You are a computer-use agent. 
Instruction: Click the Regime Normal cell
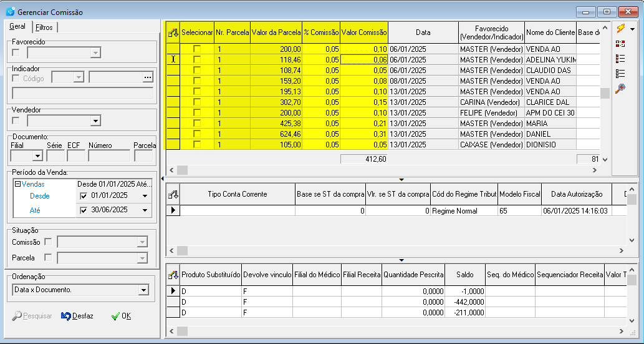pyautogui.click(x=464, y=210)
